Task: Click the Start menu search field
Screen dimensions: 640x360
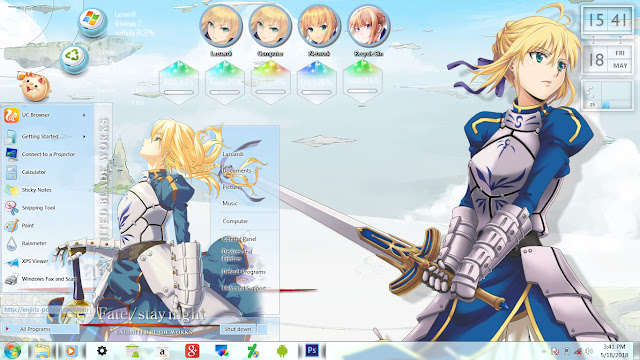Action: tap(46, 310)
